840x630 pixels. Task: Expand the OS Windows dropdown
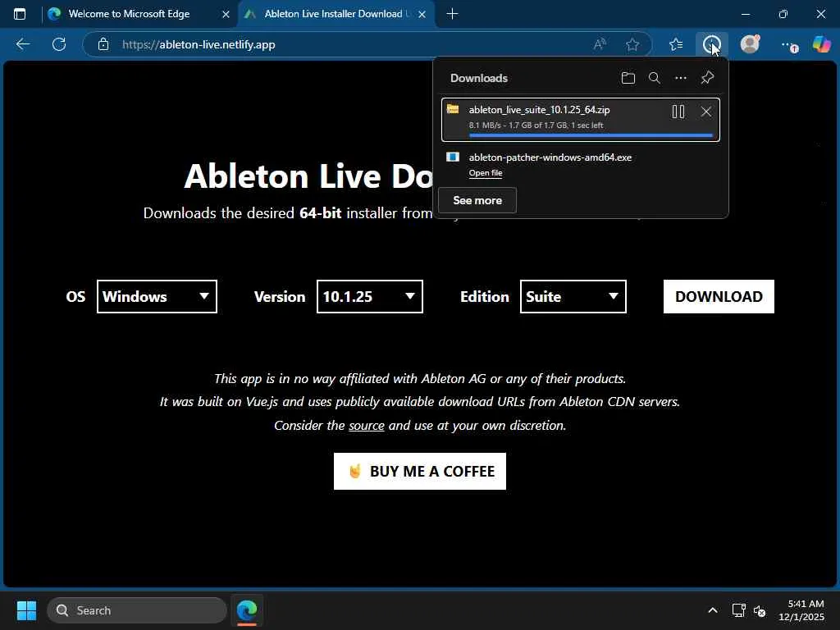pos(157,296)
